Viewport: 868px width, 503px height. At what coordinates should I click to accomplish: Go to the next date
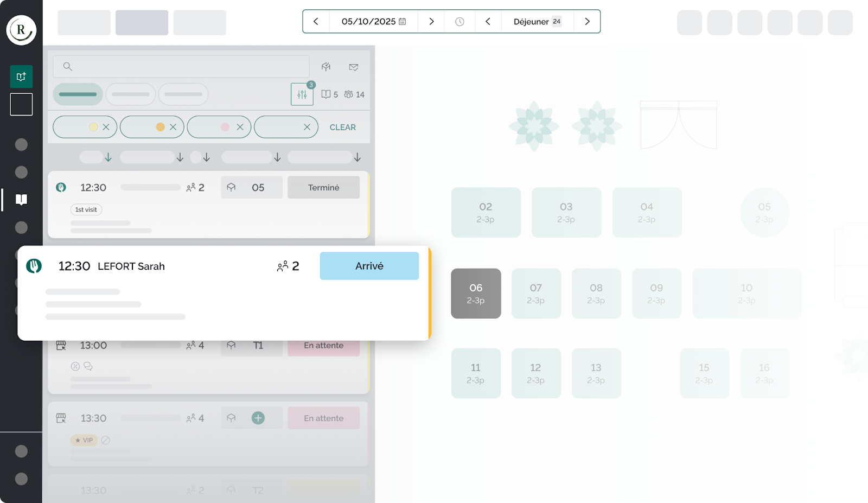pos(431,22)
